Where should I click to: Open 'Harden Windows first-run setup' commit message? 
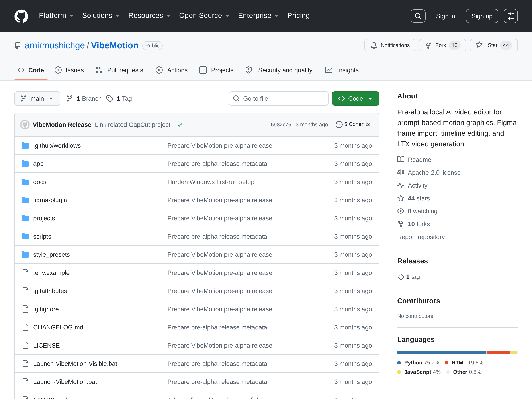pos(211,182)
